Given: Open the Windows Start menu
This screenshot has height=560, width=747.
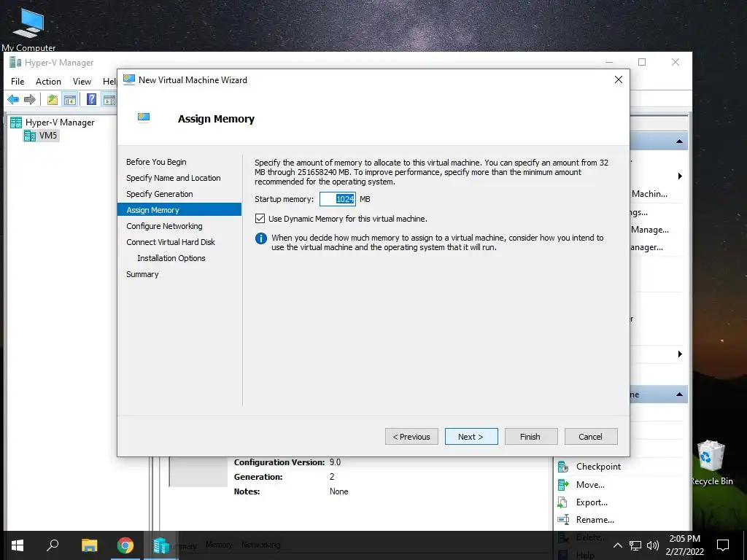Looking at the screenshot, I should pos(18,545).
